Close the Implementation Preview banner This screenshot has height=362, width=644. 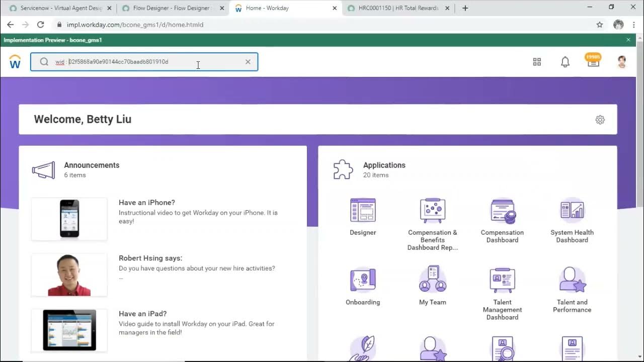(x=628, y=40)
